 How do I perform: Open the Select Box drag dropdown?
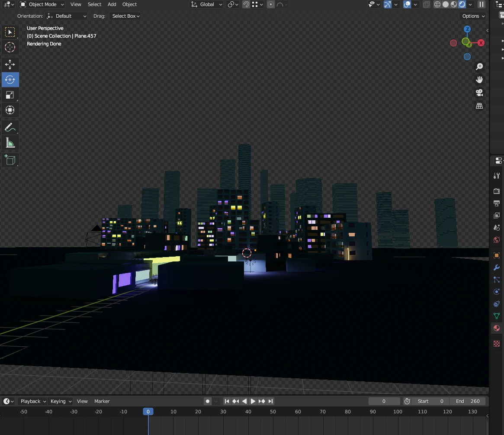tap(126, 16)
